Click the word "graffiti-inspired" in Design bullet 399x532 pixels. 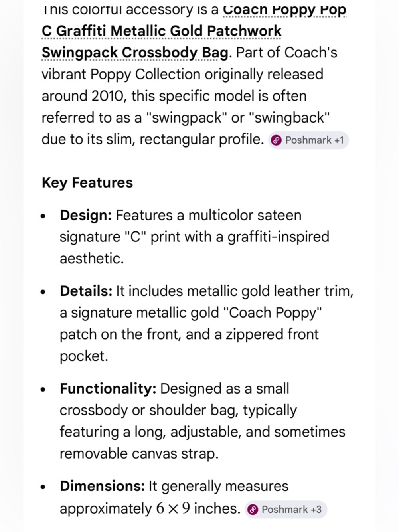[278, 237]
